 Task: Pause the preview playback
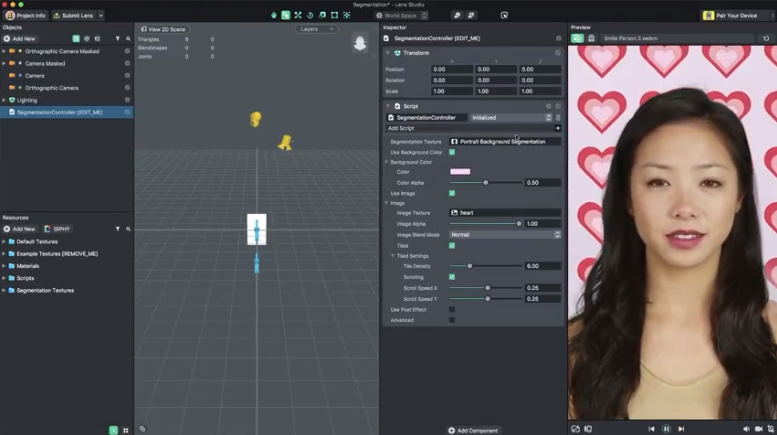[x=666, y=429]
